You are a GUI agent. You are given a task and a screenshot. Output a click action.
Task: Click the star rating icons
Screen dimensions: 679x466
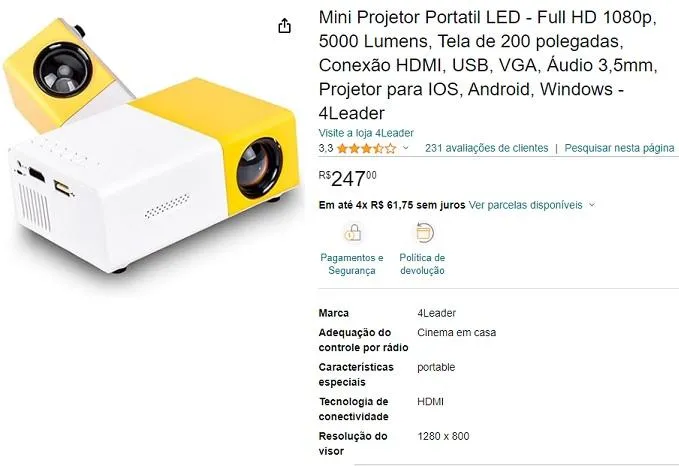pos(366,149)
